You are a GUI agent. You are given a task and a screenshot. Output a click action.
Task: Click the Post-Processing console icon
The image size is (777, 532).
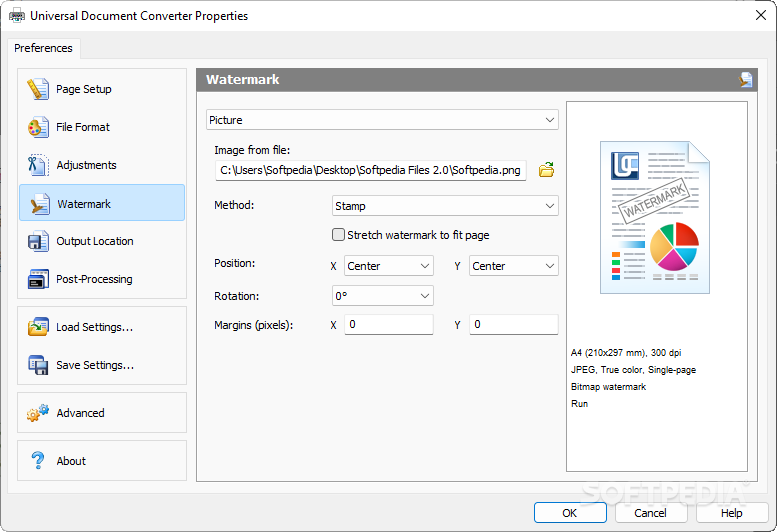(x=38, y=279)
